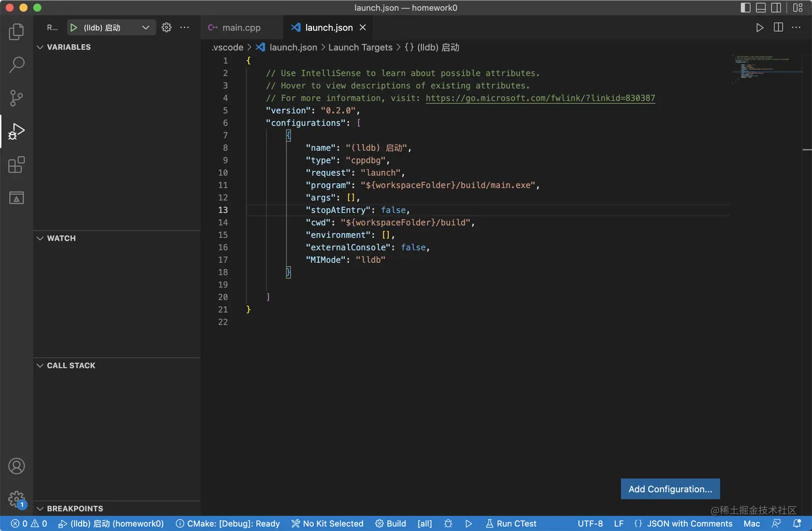Close the launch.json tab
The width and height of the screenshot is (812, 531).
(363, 27)
